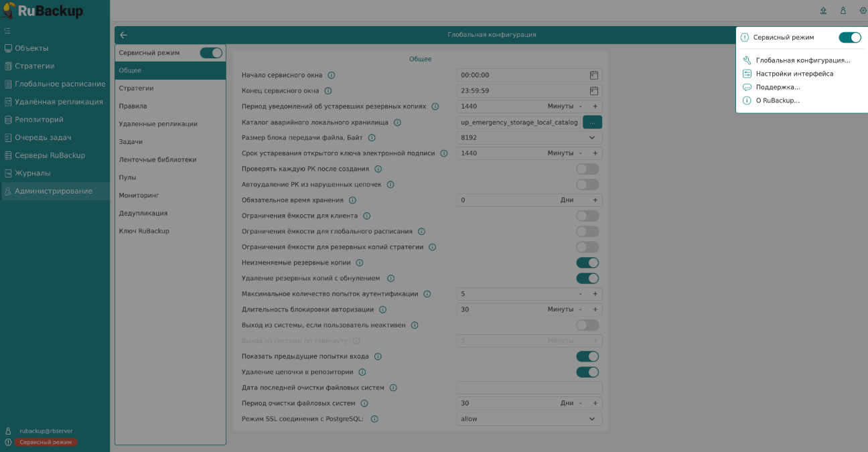Click info icon beside Неизменяемые резервные копии
This screenshot has height=452, width=868.
(x=360, y=263)
